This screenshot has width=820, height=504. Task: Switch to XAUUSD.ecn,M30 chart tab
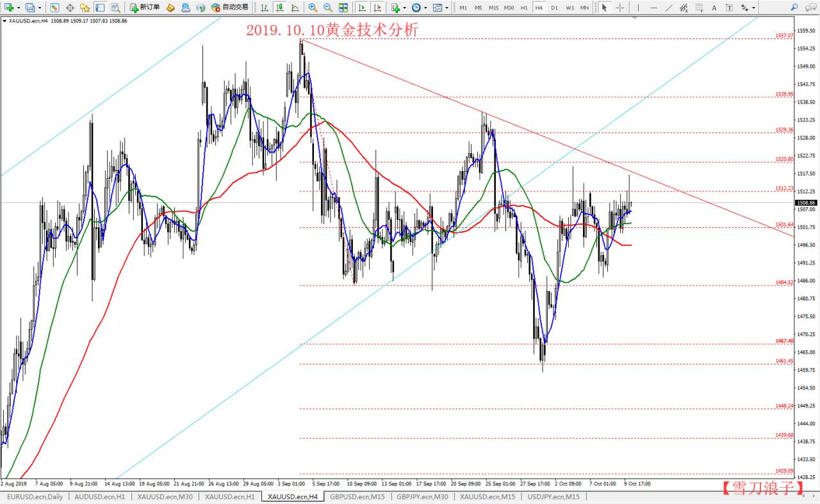[x=165, y=496]
